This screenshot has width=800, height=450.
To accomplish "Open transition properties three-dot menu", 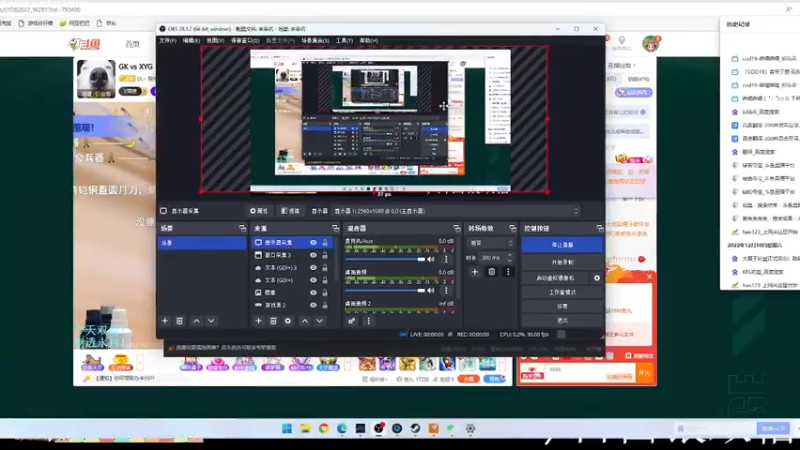I will point(508,272).
